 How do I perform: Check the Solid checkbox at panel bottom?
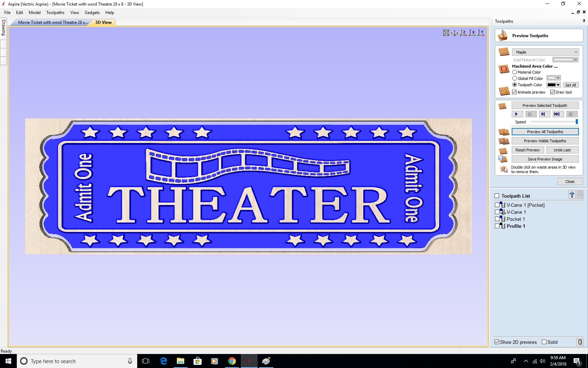(544, 342)
